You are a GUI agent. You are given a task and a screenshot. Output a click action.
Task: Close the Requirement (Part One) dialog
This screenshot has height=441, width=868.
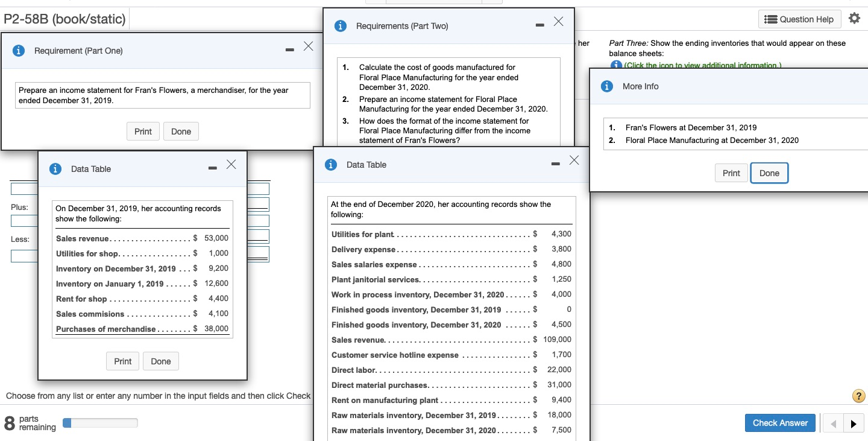click(x=308, y=46)
